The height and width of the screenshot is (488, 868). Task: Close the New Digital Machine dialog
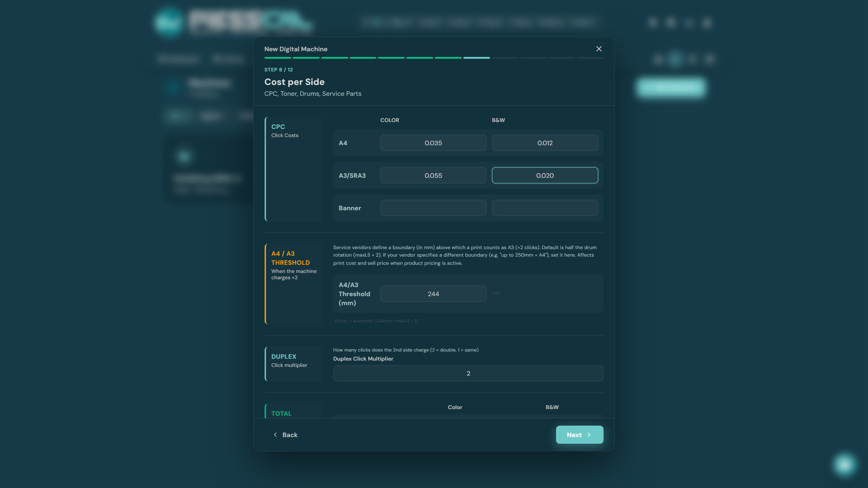[599, 49]
